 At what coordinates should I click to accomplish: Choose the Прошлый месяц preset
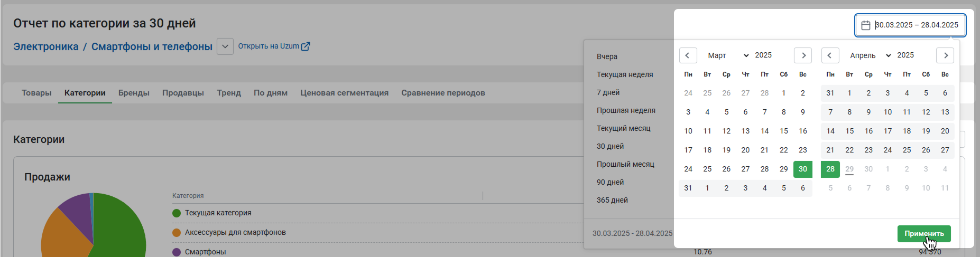click(x=625, y=164)
